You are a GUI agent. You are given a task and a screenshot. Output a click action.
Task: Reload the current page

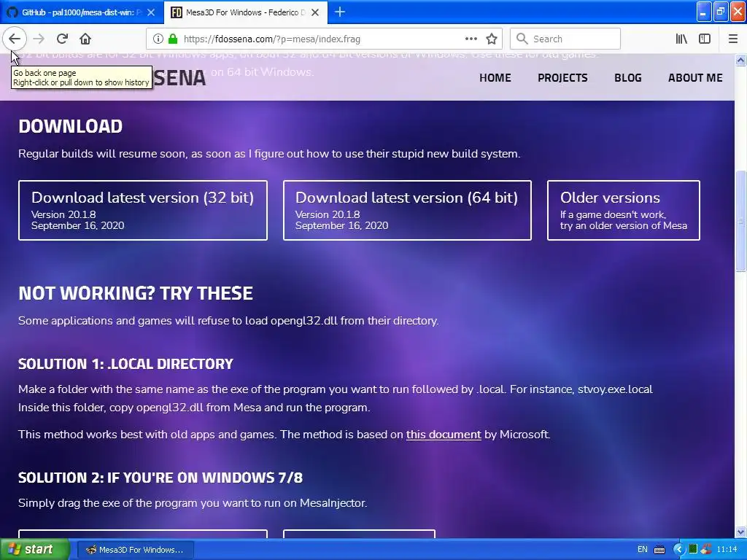pyautogui.click(x=62, y=39)
